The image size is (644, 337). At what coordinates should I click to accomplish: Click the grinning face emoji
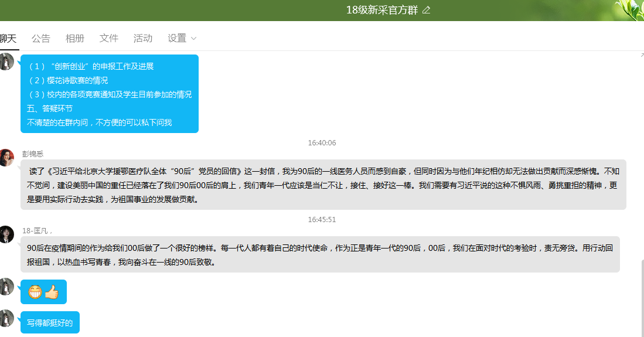click(35, 292)
